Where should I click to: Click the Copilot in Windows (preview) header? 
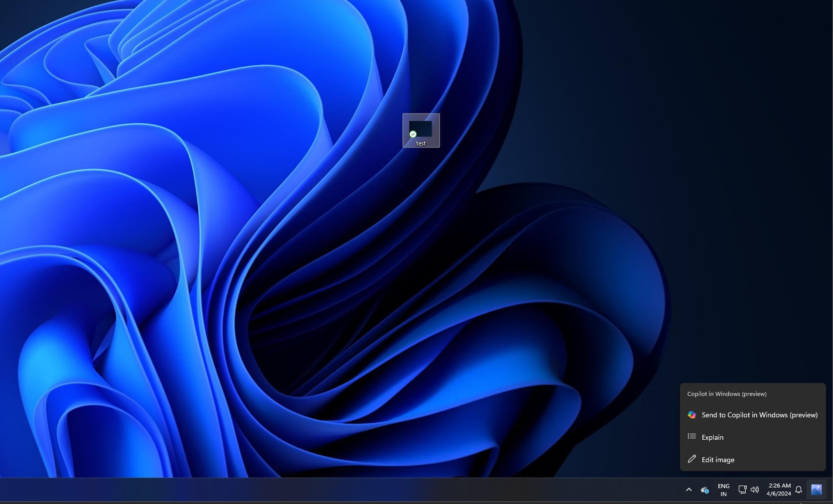pyautogui.click(x=726, y=394)
